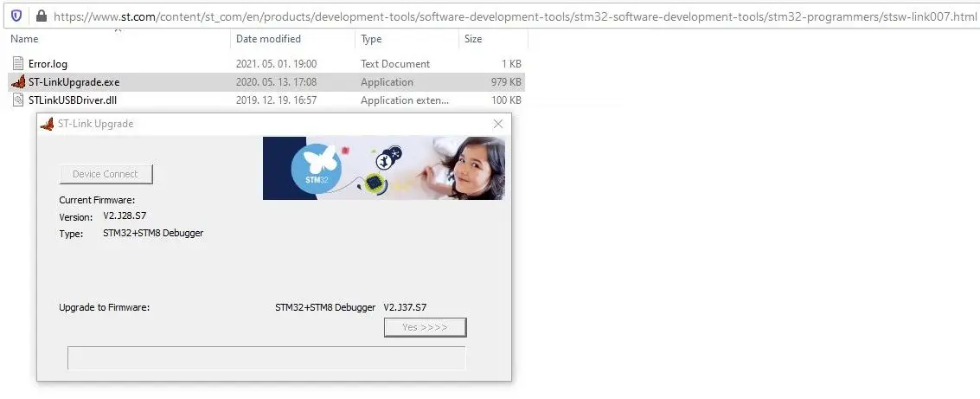Click the Upgrade to Firmware label
Image resolution: width=980 pixels, height=399 pixels.
pos(105,307)
